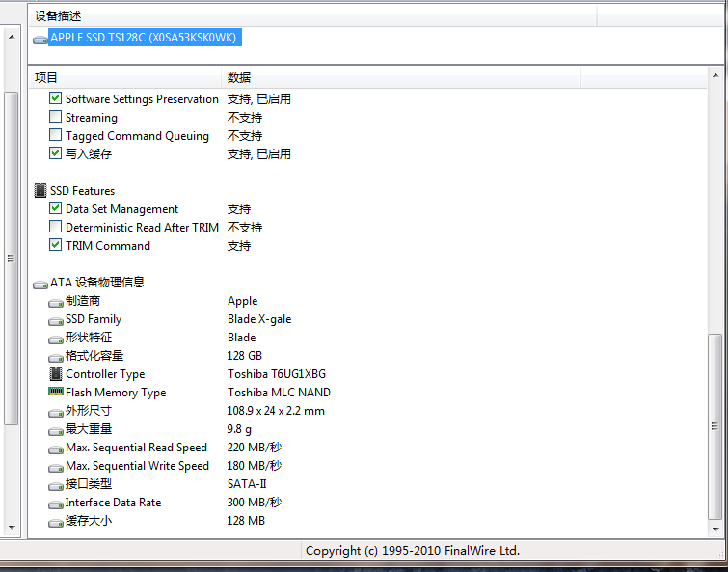Click the 形状特征 row icon

tap(56, 340)
